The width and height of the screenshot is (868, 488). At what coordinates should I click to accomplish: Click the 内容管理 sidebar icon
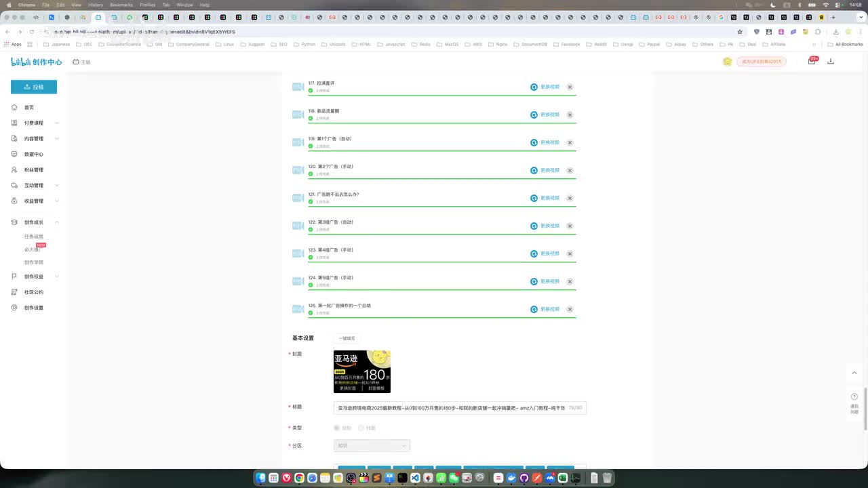[x=16, y=139]
